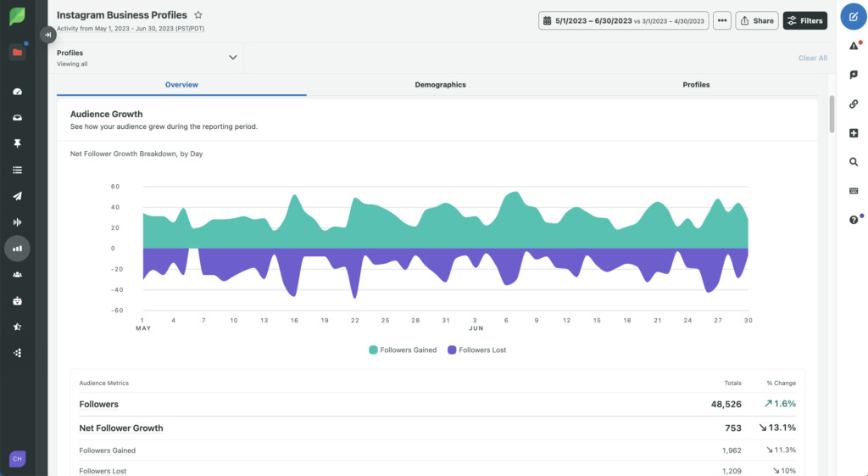Switch to the Profiles tab
Screen dimensions: 868x476
696,85
